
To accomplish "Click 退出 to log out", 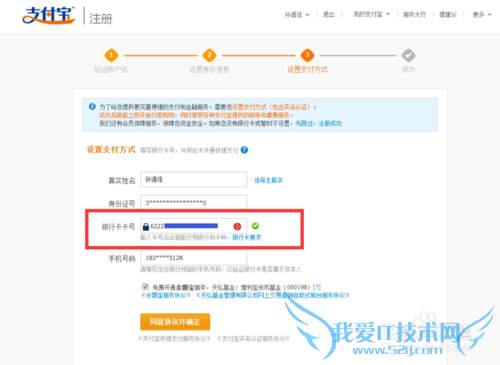I will tap(329, 15).
